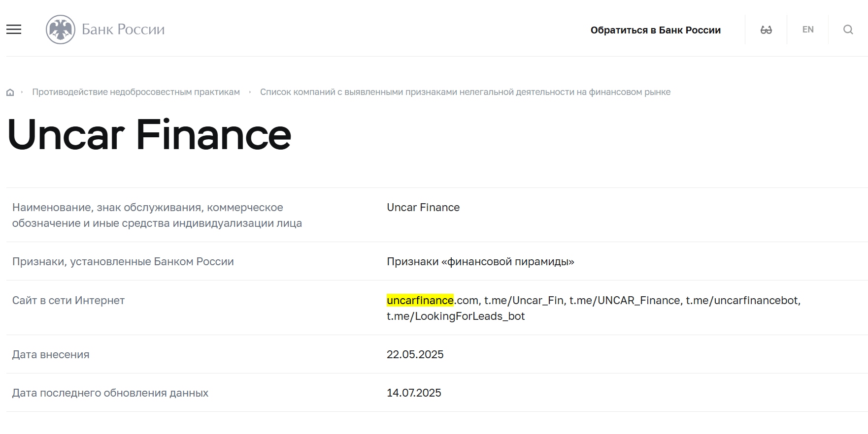Click Дата внесения label

point(51,355)
